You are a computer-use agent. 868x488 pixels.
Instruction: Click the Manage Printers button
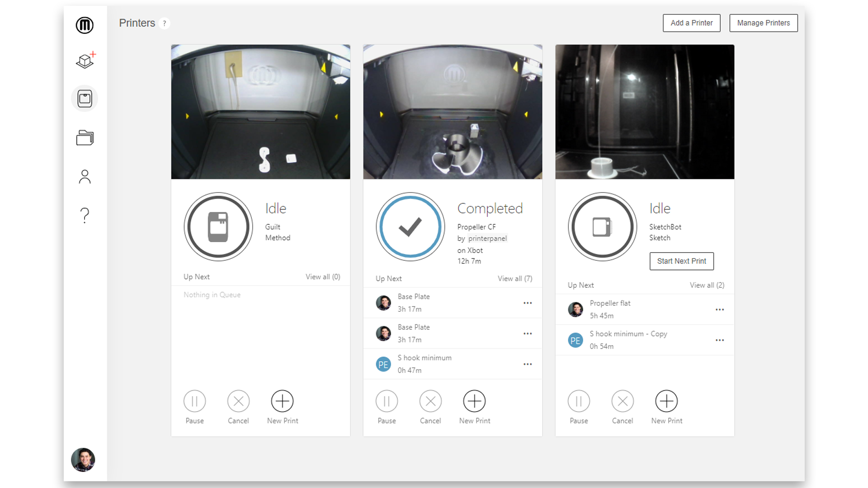[764, 23]
